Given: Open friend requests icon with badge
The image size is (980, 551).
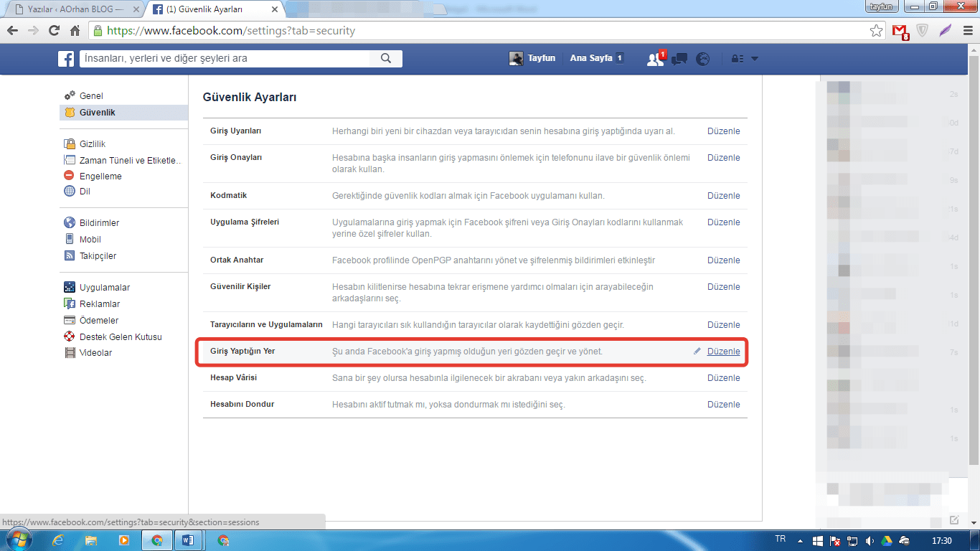Looking at the screenshot, I should point(656,59).
